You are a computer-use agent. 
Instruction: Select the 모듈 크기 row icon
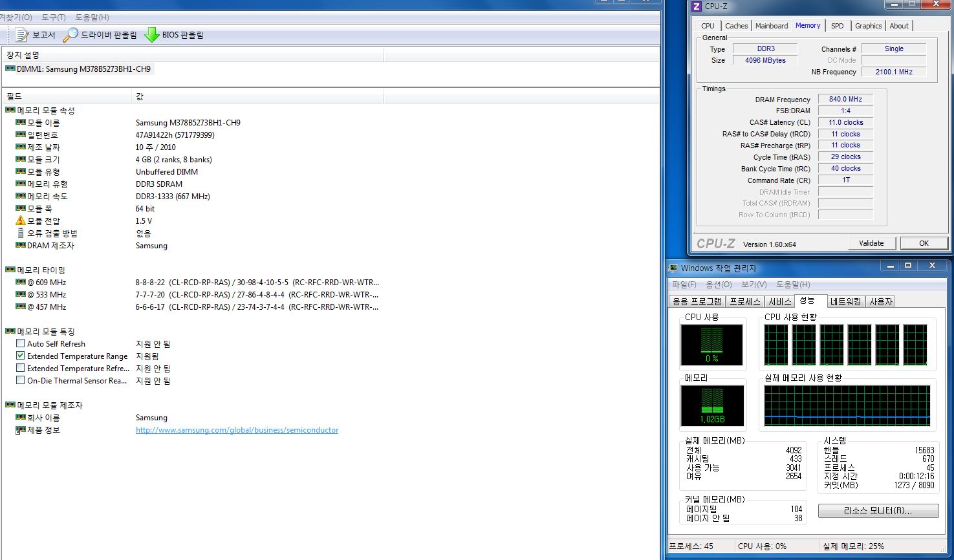pos(21,159)
